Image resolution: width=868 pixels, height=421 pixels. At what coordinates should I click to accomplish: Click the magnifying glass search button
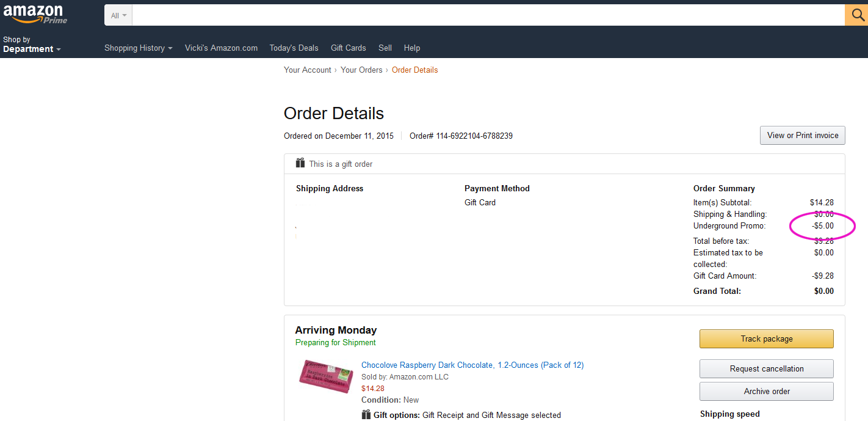pyautogui.click(x=856, y=15)
